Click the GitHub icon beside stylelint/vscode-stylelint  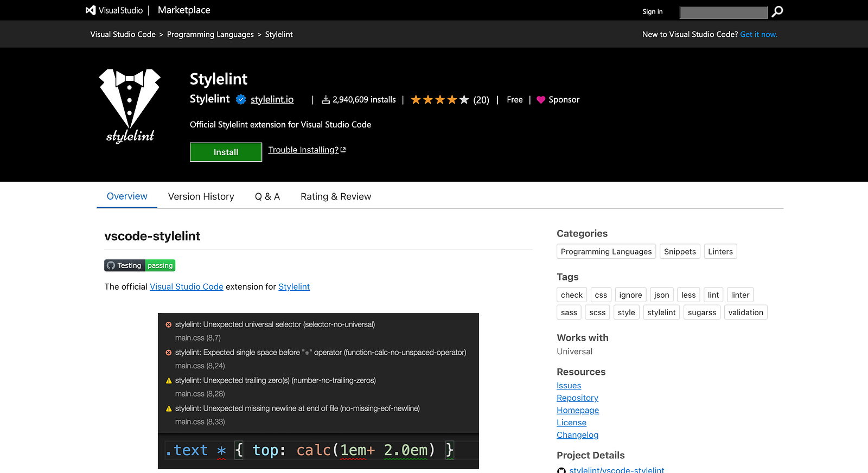coord(561,470)
